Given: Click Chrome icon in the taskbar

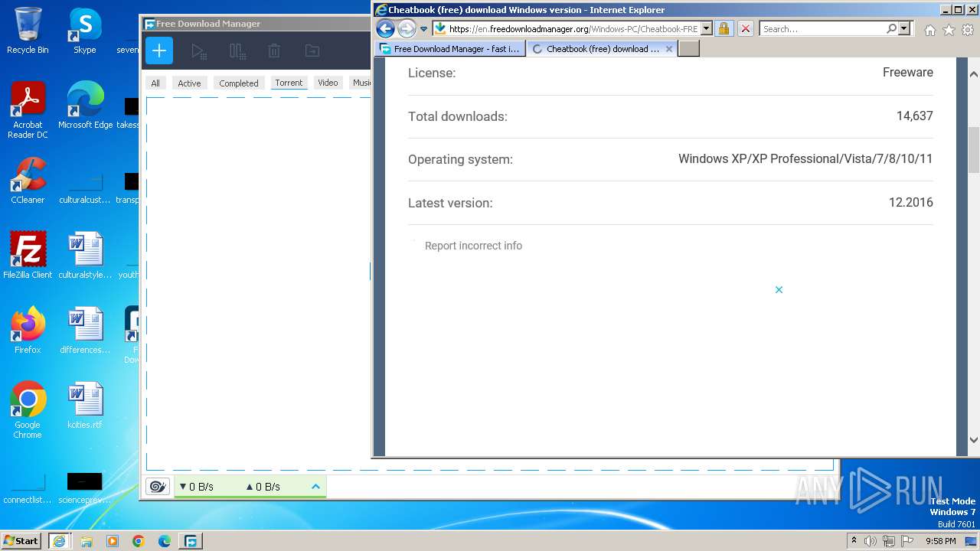Looking at the screenshot, I should (139, 541).
